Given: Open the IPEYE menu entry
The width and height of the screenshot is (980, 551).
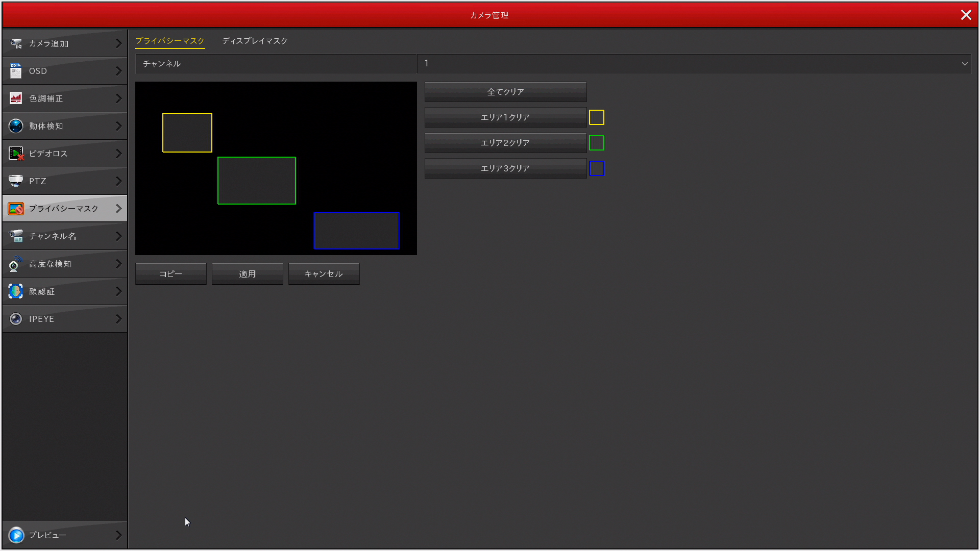Looking at the screenshot, I should (x=65, y=319).
